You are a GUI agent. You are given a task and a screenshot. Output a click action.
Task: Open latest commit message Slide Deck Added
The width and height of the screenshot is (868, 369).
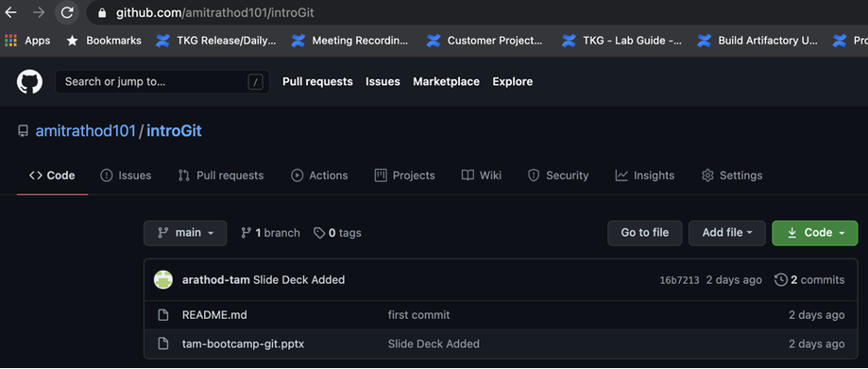(x=299, y=280)
